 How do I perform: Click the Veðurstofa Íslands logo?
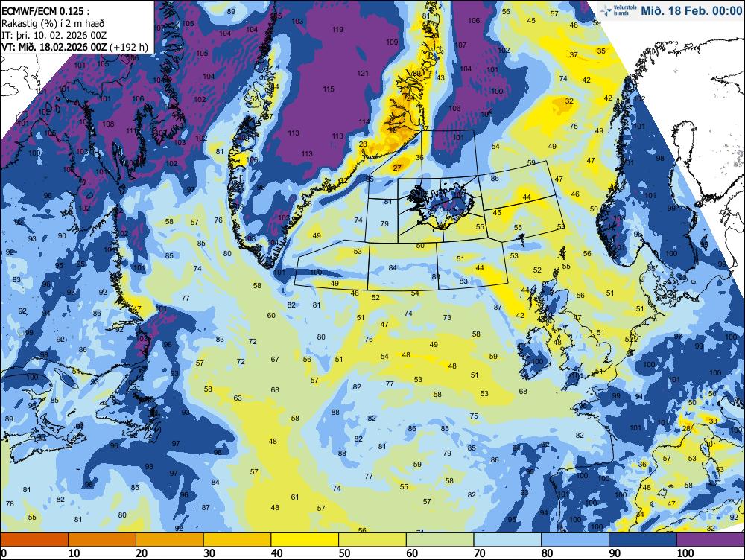pyautogui.click(x=618, y=10)
